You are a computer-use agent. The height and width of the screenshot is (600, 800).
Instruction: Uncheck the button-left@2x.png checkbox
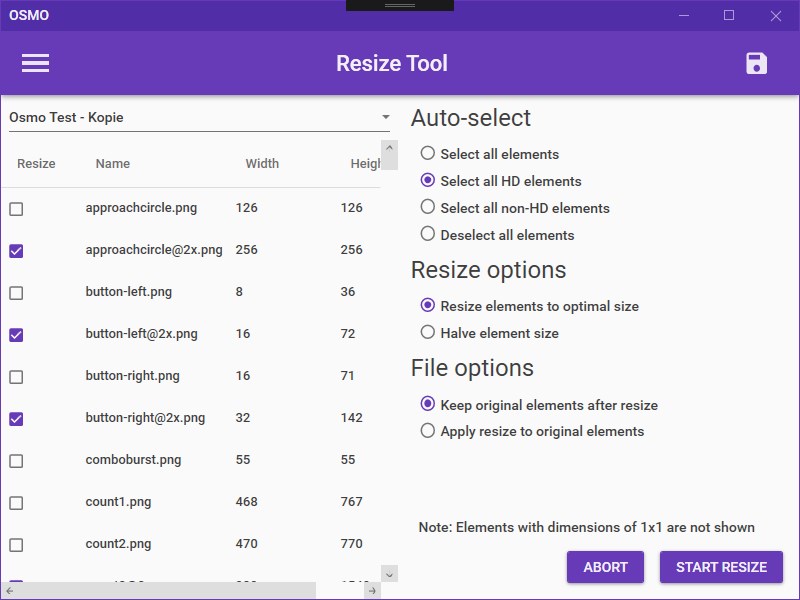[16, 335]
